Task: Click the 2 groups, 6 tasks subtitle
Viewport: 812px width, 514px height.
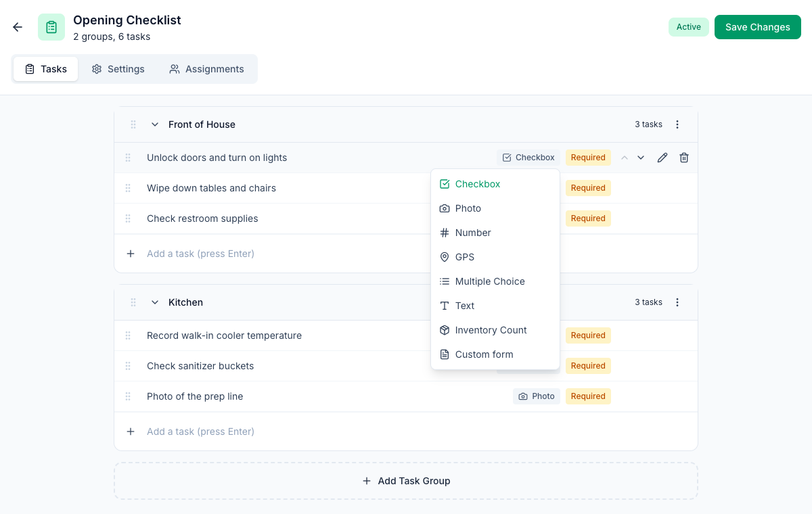Action: click(112, 37)
